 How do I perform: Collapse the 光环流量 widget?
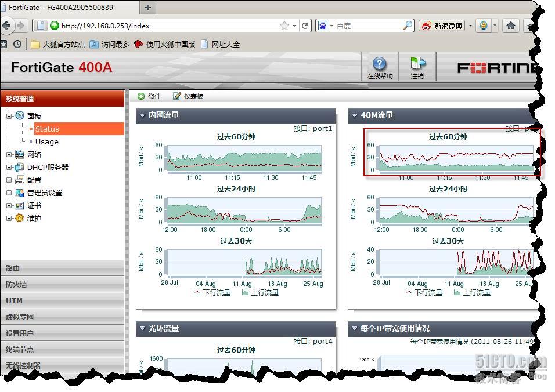pos(142,328)
